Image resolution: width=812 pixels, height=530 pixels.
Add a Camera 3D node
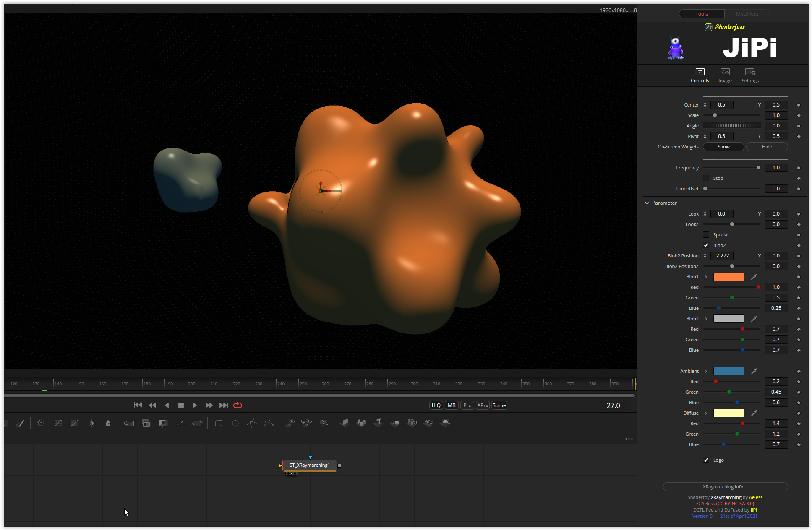412,423
